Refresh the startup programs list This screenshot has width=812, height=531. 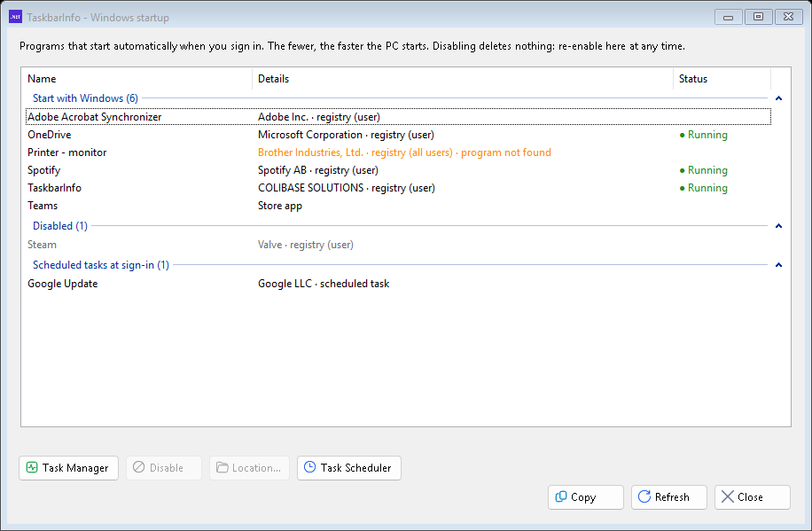[x=669, y=496]
